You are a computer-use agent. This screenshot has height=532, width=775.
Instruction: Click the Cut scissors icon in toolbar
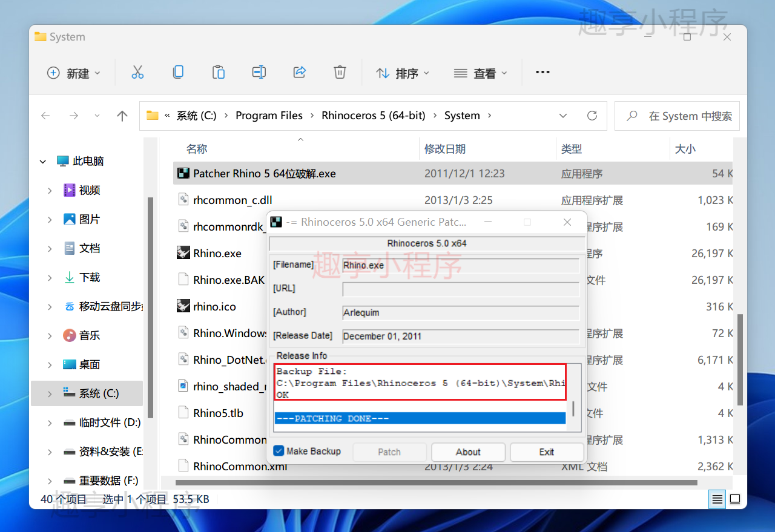pyautogui.click(x=137, y=73)
